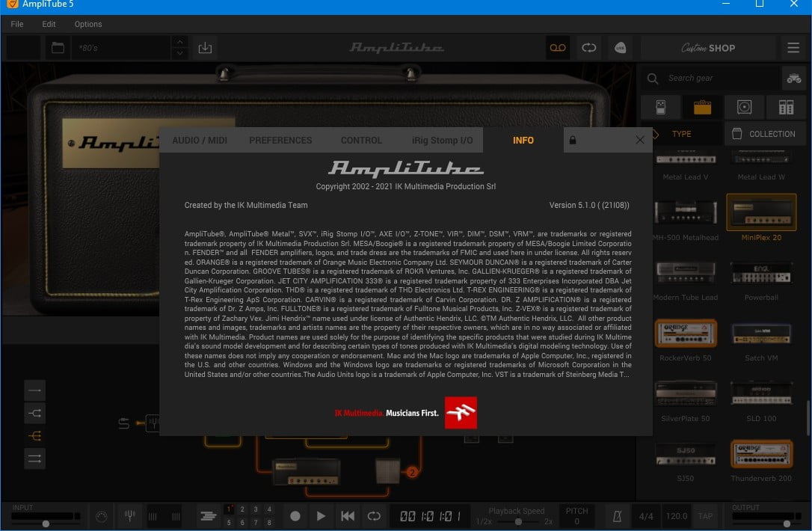
Task: Select the SJ50 amp
Action: click(685, 461)
